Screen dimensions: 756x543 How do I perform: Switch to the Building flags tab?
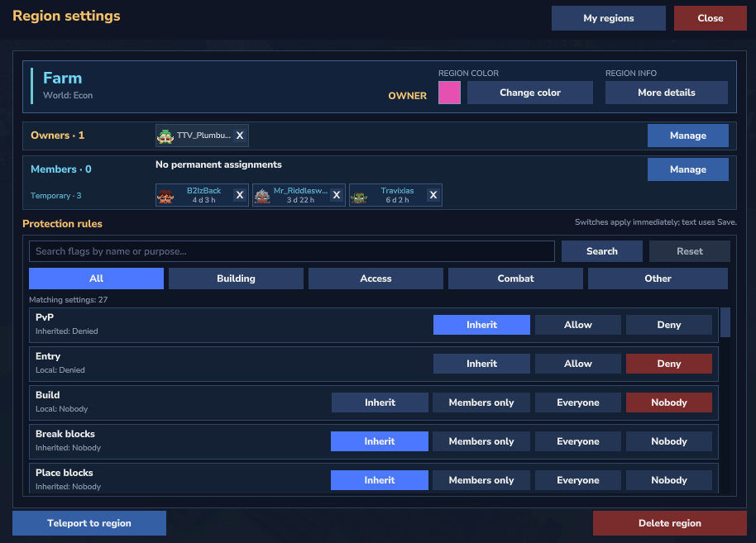(x=237, y=279)
